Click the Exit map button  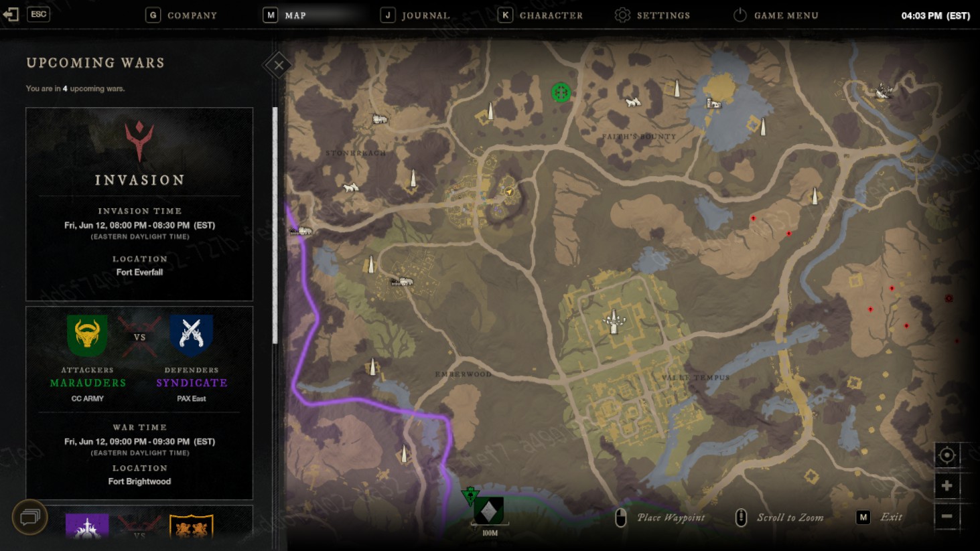880,517
